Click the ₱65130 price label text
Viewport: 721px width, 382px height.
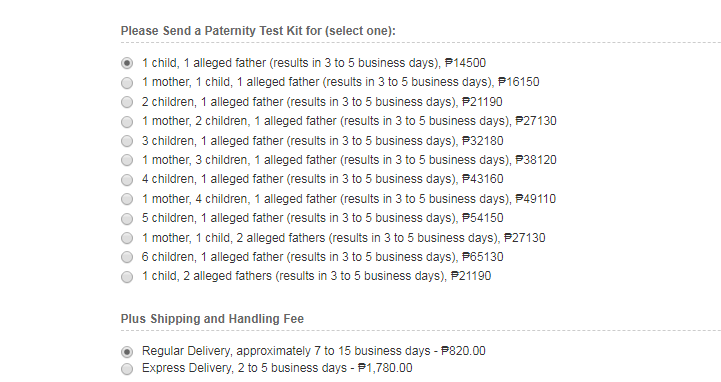coord(483,257)
